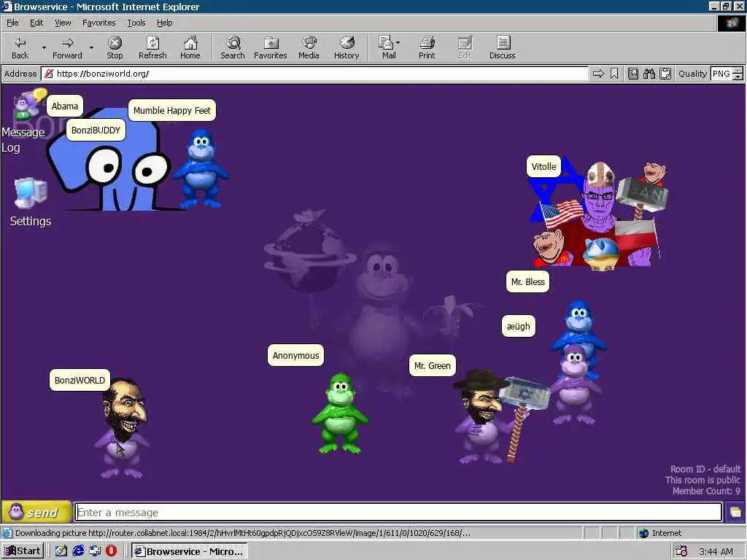The height and width of the screenshot is (560, 747).
Task: Click the æügh name label
Action: point(519,326)
